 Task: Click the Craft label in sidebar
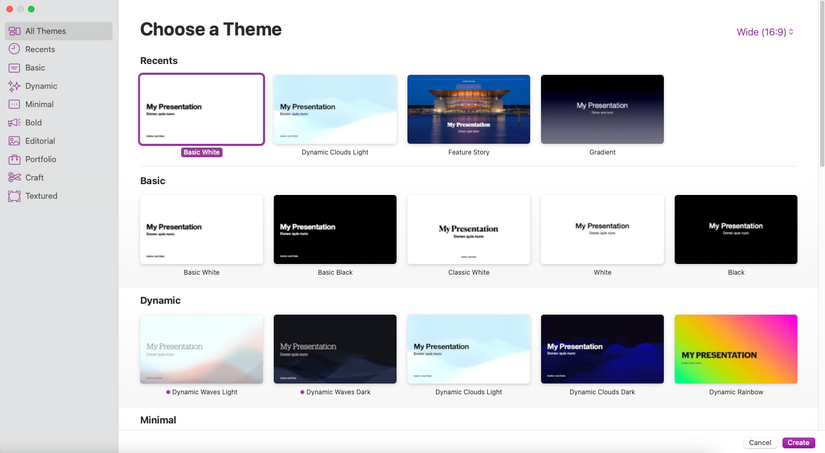(x=34, y=177)
